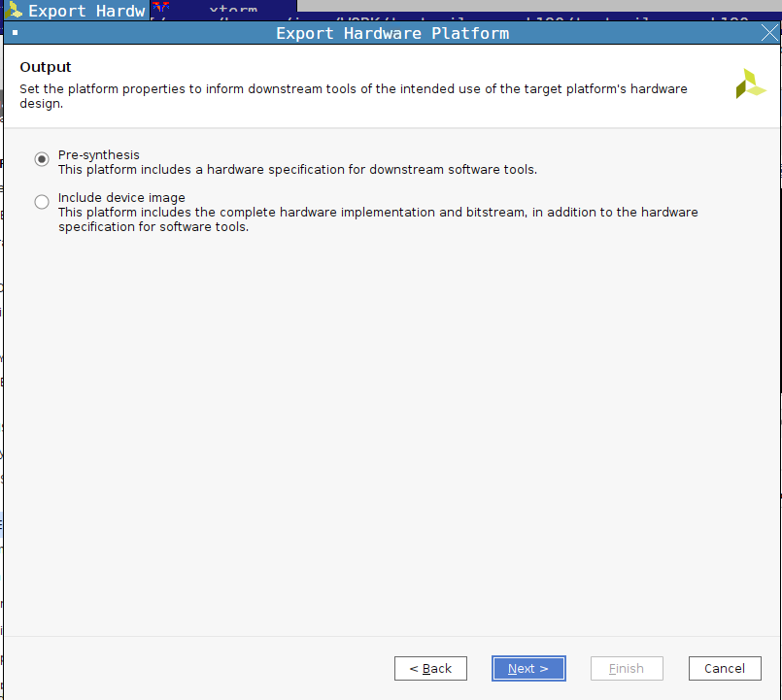This screenshot has width=782, height=700.
Task: Click the Include device image label text
Action: [121, 197]
